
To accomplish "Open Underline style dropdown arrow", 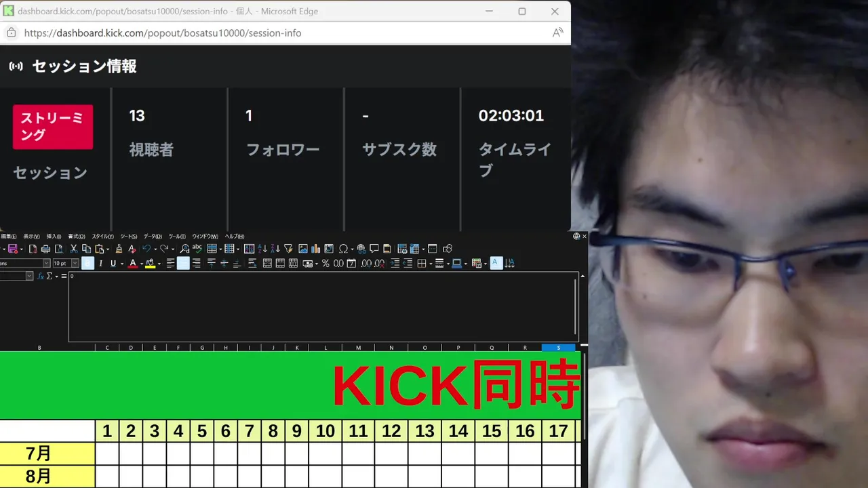I will click(x=122, y=264).
